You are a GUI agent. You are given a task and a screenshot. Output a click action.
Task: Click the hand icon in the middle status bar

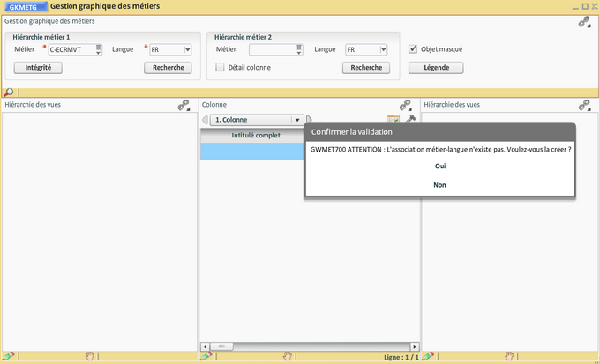pos(287,356)
